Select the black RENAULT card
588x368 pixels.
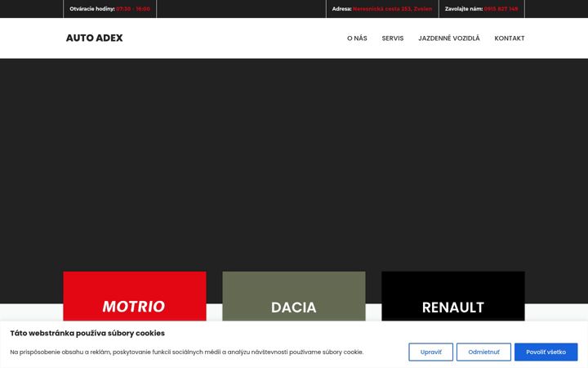pyautogui.click(x=453, y=296)
